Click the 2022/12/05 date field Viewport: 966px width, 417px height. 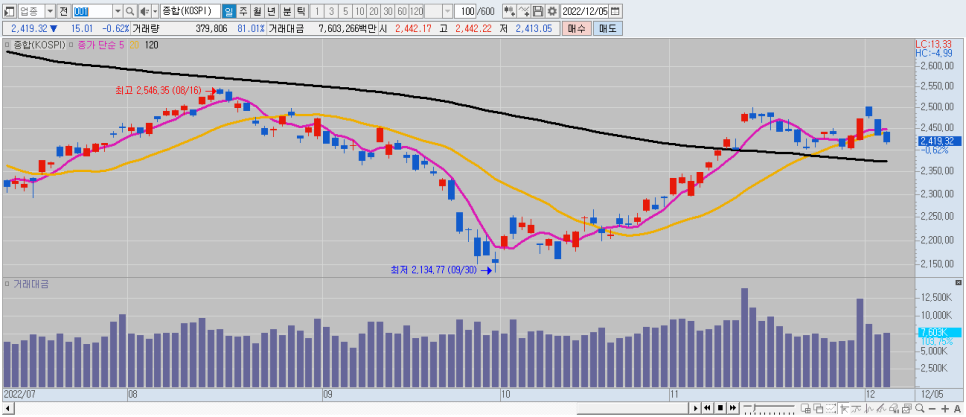(585, 11)
